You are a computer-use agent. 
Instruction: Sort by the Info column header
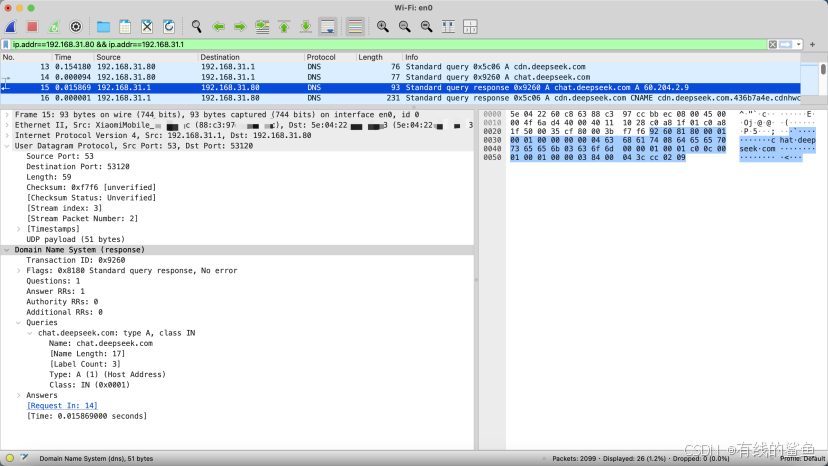coord(601,57)
